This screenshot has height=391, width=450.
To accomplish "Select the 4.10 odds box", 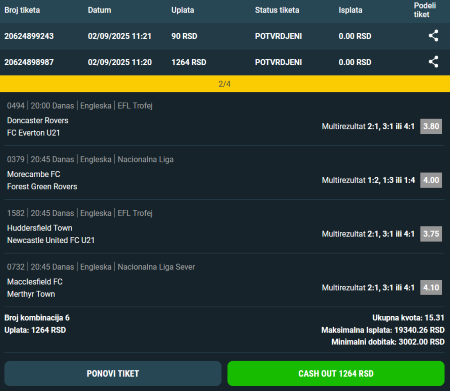I will (431, 287).
